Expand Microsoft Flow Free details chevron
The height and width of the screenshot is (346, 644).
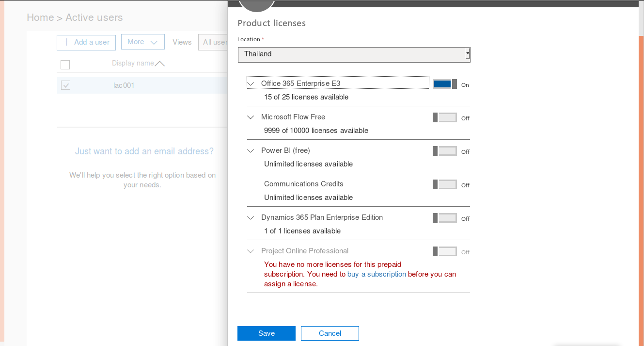coord(251,117)
